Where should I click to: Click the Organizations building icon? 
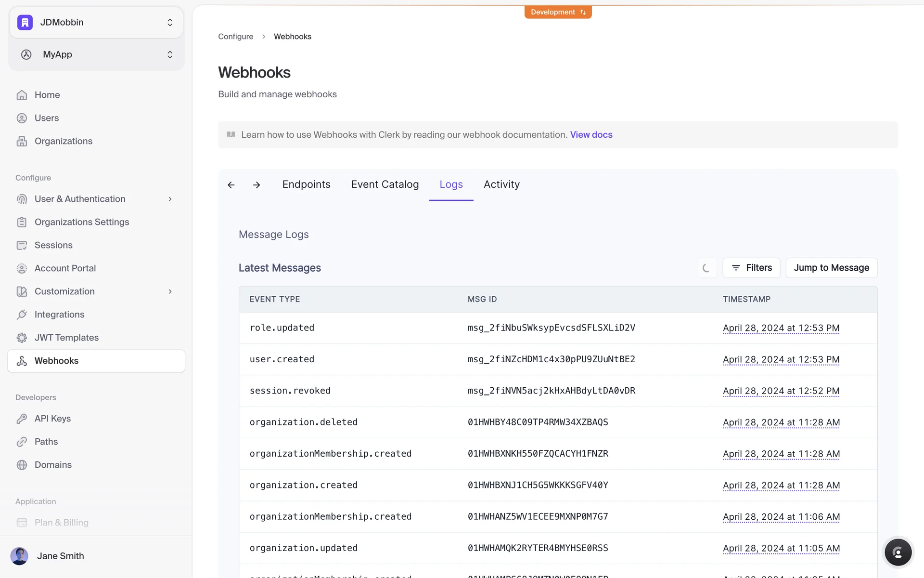coord(22,141)
